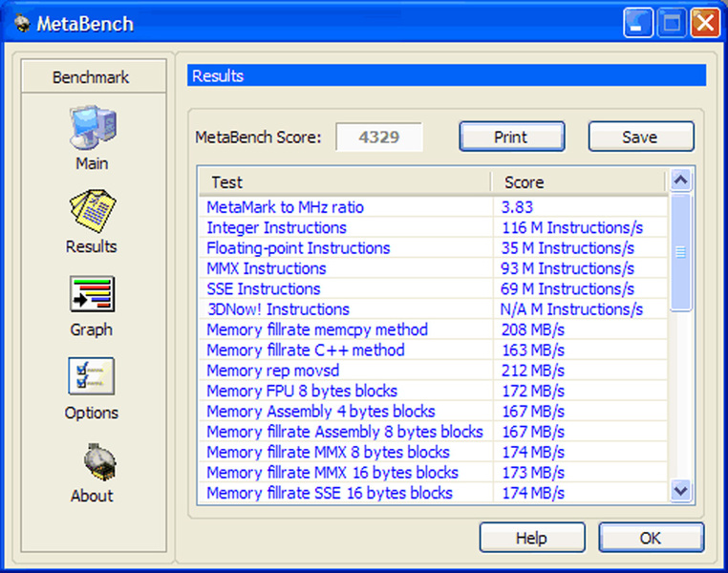This screenshot has width=728, height=573.
Task: Click the 208 MB/s score value
Action: tap(533, 329)
